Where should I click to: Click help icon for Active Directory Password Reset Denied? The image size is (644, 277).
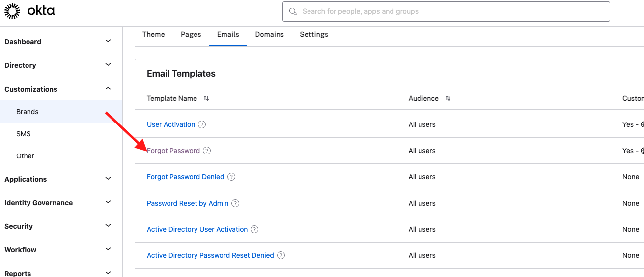[281, 255]
